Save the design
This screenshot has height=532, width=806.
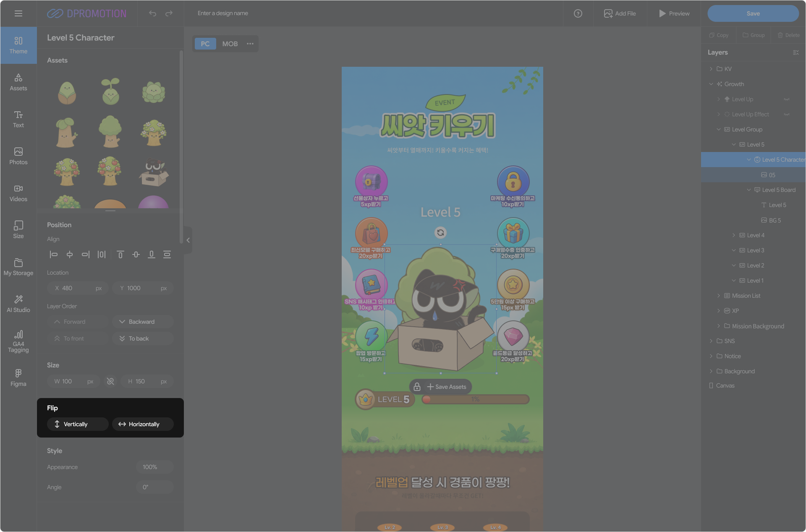point(753,13)
